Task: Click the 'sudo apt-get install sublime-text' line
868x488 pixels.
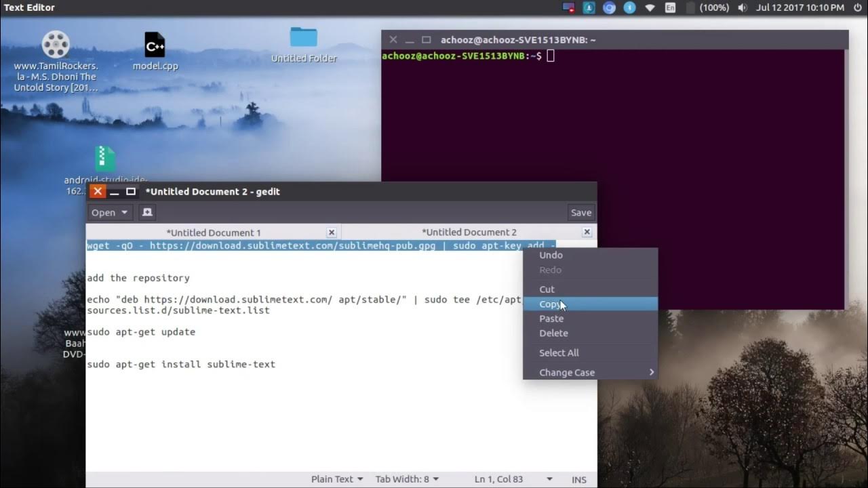Action: [181, 365]
